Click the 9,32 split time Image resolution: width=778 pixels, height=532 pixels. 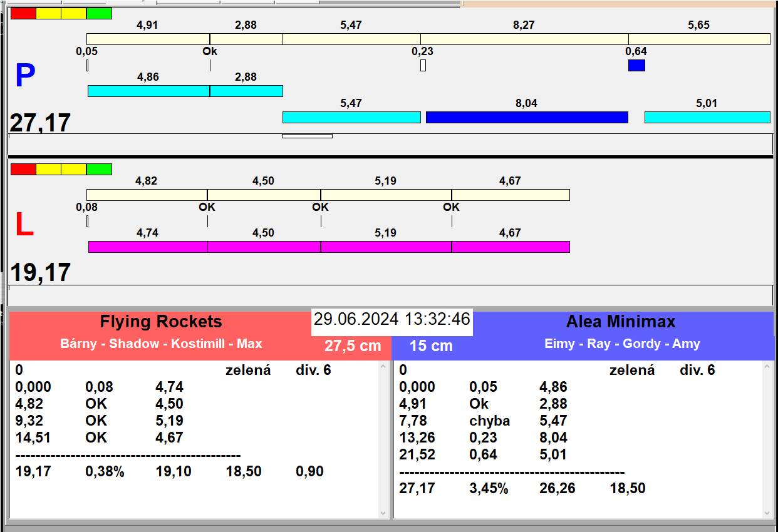point(29,421)
